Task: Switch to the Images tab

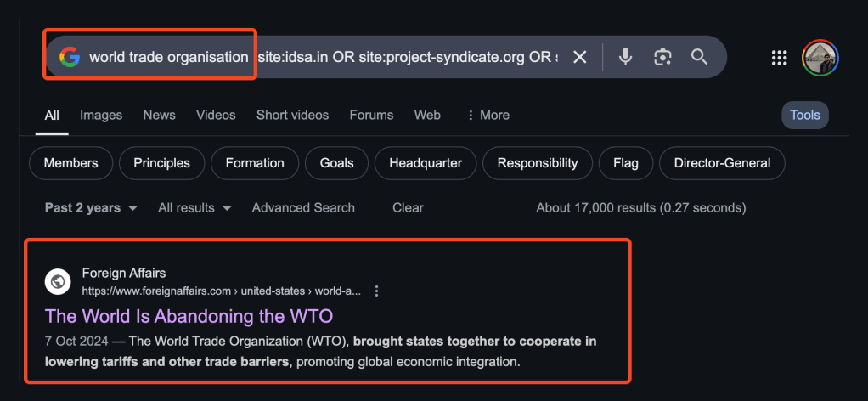Action: pyautogui.click(x=101, y=115)
